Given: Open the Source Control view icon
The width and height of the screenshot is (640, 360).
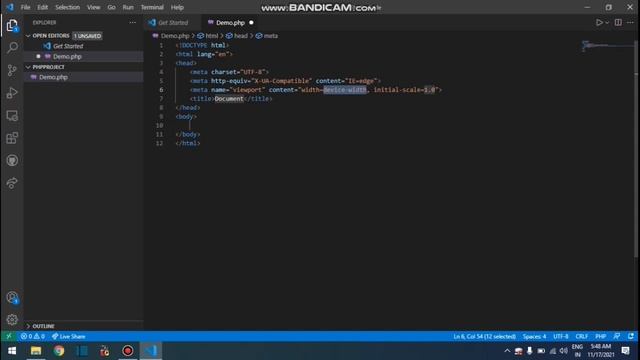Looking at the screenshot, I should (x=12, y=70).
